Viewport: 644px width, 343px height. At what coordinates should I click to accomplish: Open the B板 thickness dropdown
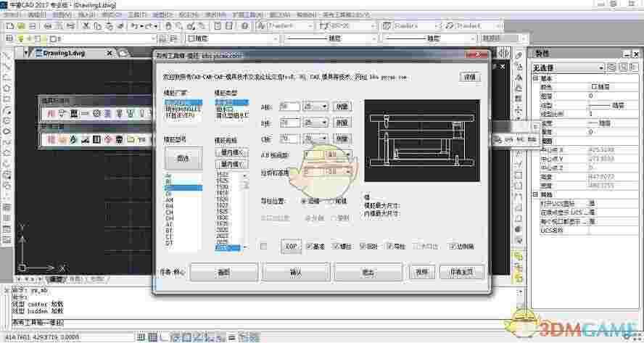point(315,123)
